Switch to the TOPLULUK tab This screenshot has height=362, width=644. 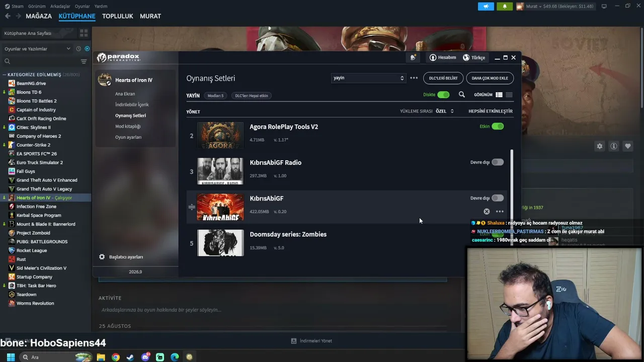(x=117, y=16)
